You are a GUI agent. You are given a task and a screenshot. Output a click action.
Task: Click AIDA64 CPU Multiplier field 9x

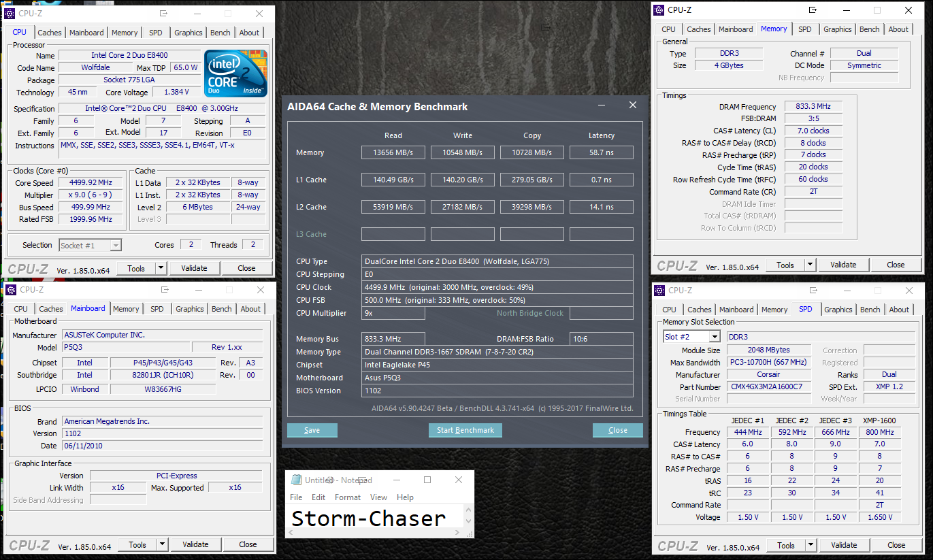393,313
